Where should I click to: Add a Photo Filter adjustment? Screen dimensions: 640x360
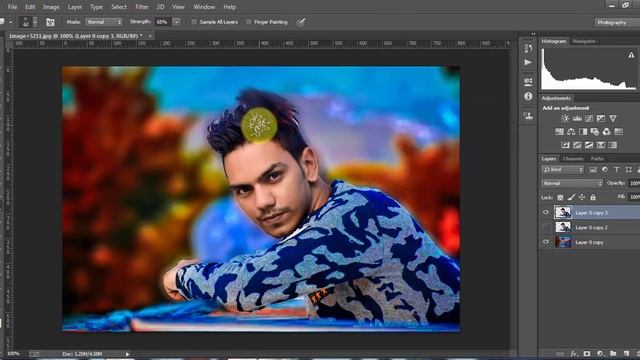tap(595, 131)
